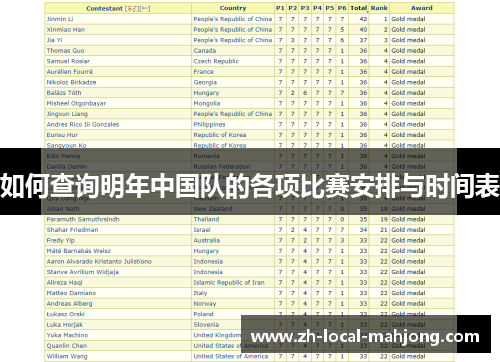Sort results by the P3 column header
Image resolution: width=500 pixels, height=362 pixels.
[305, 8]
